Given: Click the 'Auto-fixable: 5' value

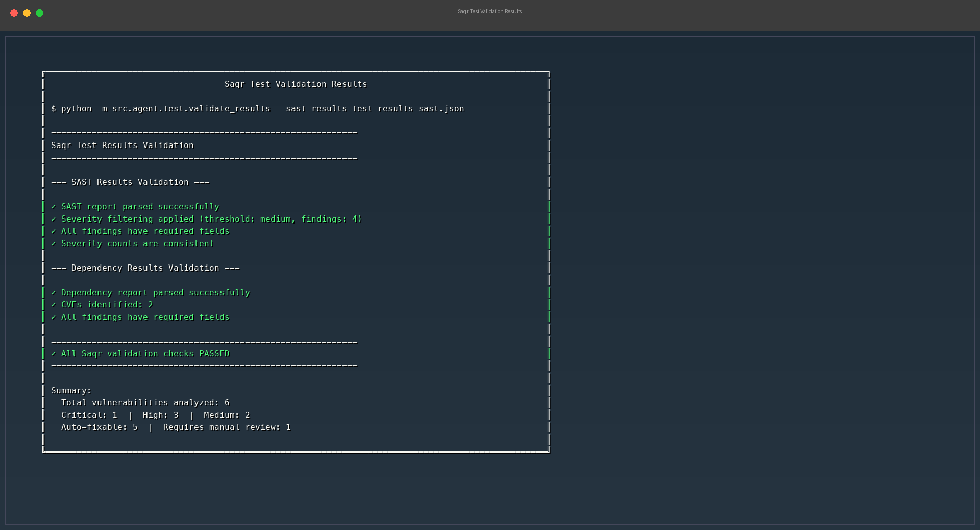Looking at the screenshot, I should [100, 427].
